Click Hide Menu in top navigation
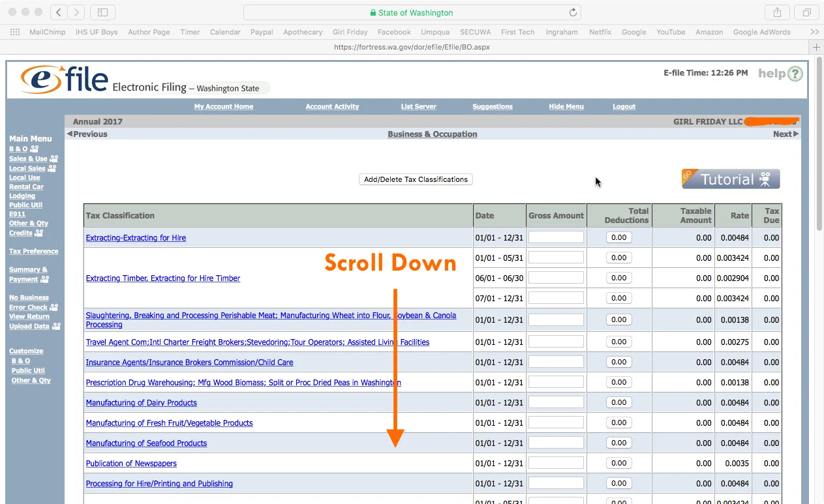This screenshot has width=824, height=504. pyautogui.click(x=566, y=107)
